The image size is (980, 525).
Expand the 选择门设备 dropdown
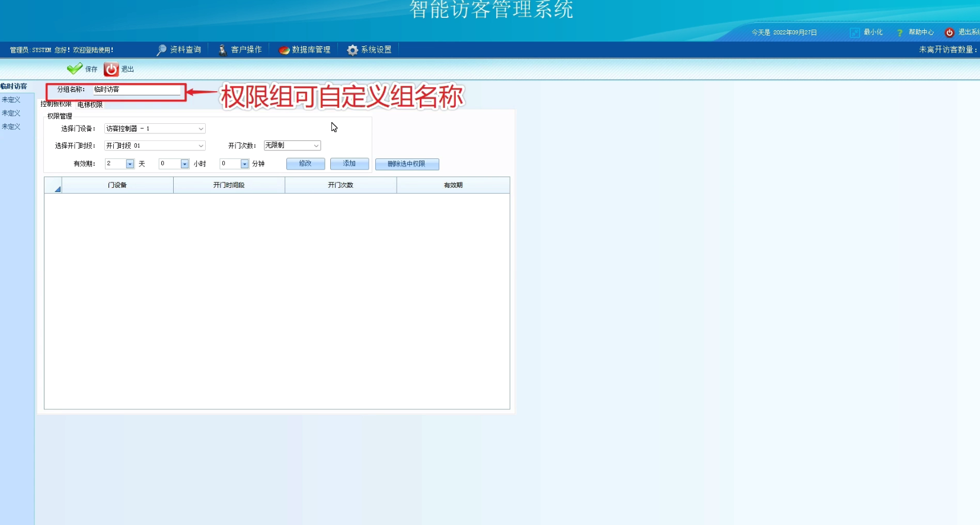click(x=201, y=129)
